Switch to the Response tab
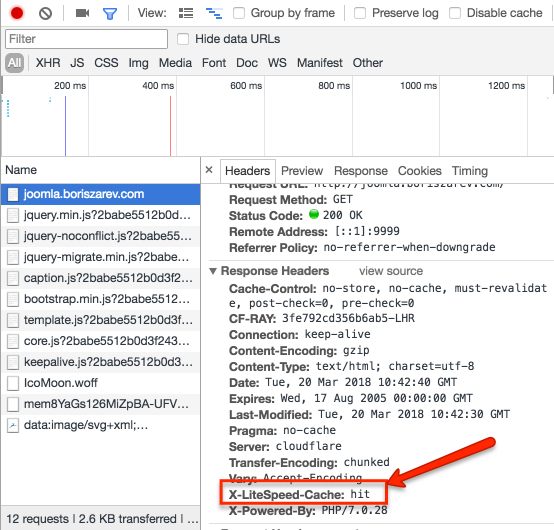The height and width of the screenshot is (530, 554). [361, 171]
